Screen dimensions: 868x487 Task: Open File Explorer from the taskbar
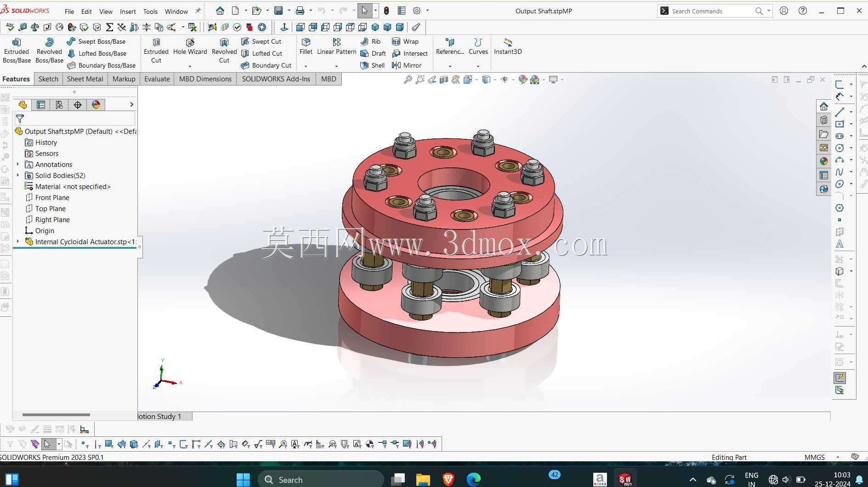coord(423,480)
